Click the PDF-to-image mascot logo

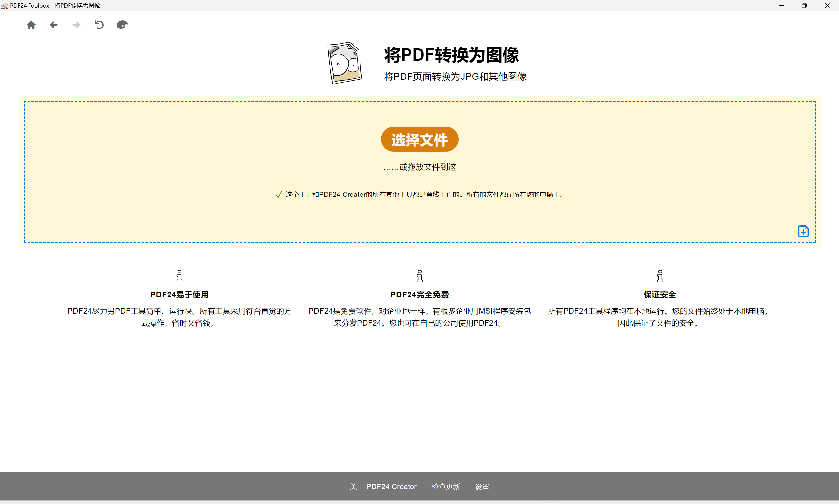[x=344, y=63]
